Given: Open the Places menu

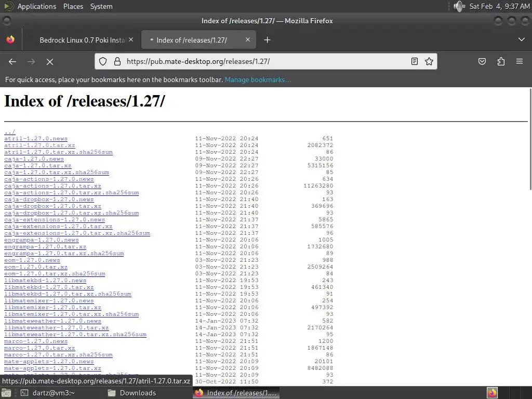Looking at the screenshot, I should (73, 6).
